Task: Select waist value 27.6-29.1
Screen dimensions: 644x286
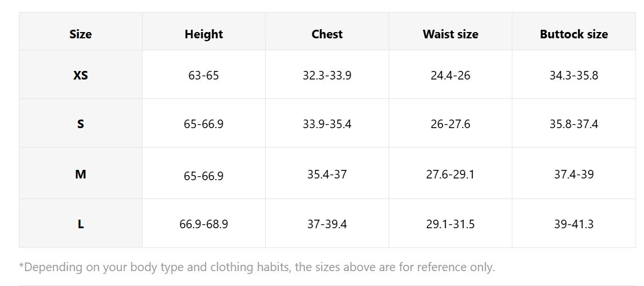Action: [451, 174]
